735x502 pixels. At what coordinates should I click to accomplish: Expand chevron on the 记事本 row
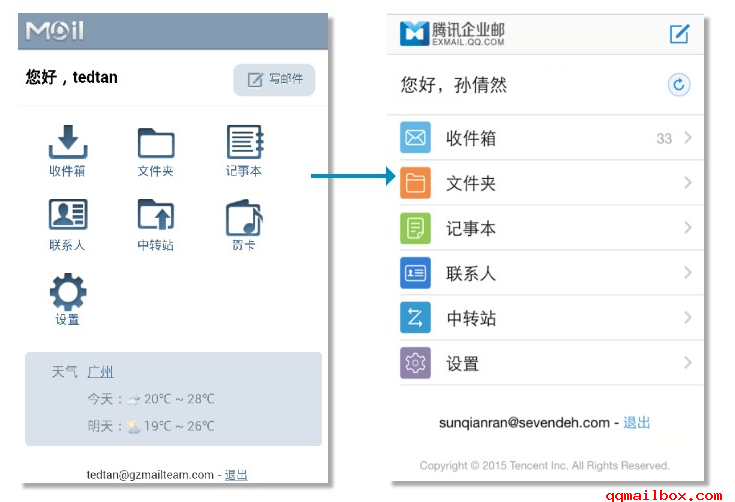688,227
